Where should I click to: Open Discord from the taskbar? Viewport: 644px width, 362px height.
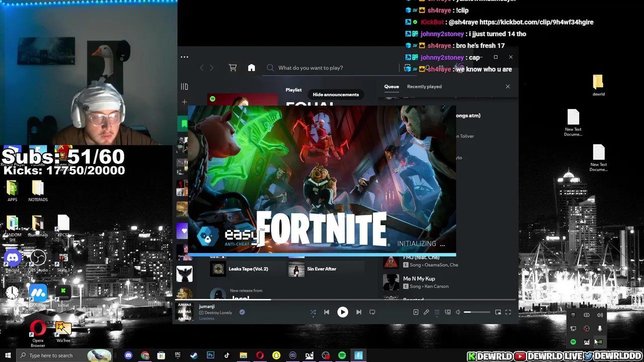pyautogui.click(x=128, y=355)
